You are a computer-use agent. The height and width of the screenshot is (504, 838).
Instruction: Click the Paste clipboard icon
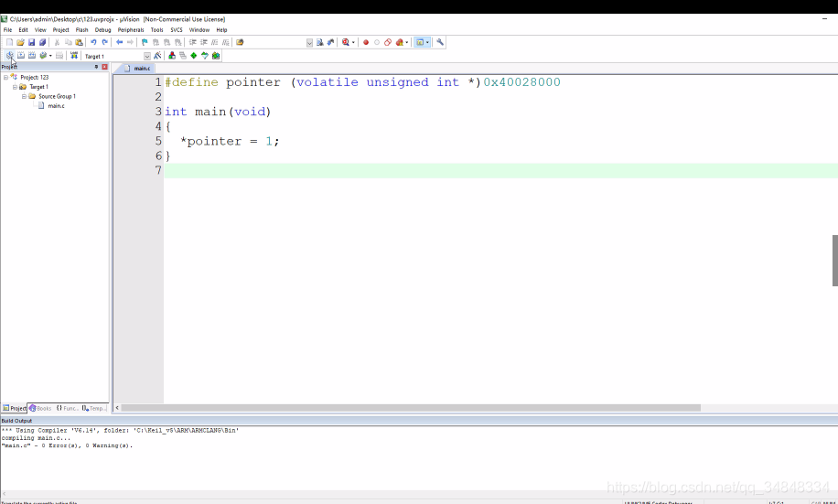click(x=79, y=42)
